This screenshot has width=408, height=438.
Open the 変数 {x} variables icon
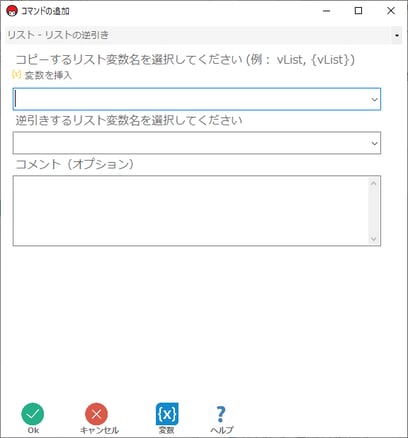[x=167, y=414]
